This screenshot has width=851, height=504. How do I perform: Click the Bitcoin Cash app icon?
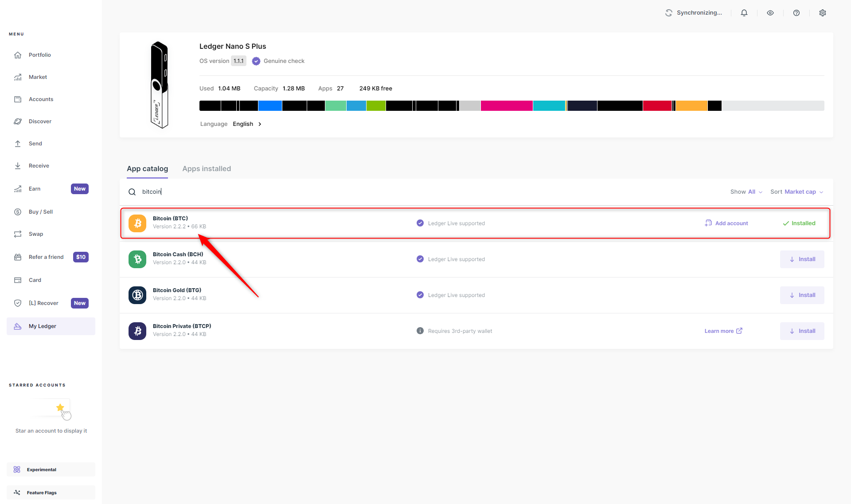(137, 259)
